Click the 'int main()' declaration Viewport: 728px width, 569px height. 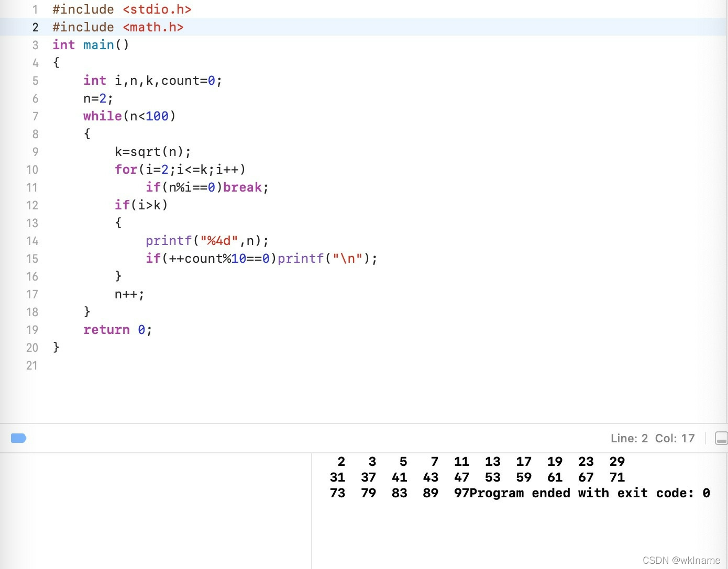(91, 45)
